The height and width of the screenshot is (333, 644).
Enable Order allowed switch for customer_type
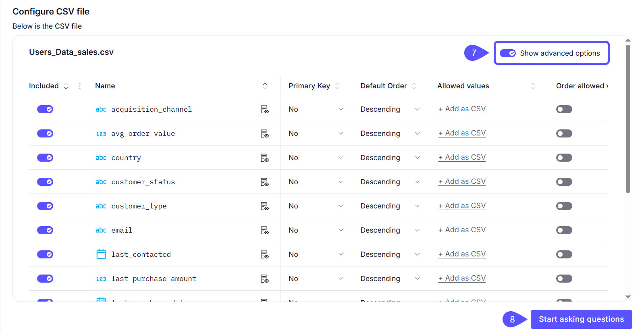(564, 206)
